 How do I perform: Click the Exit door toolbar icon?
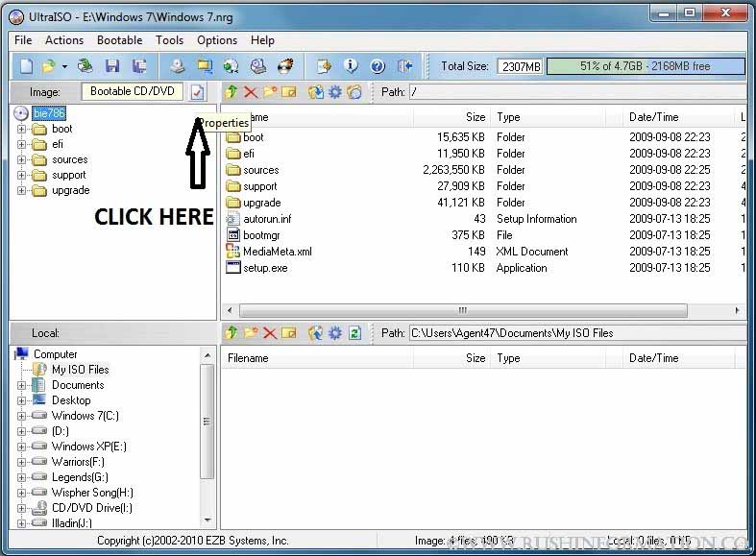click(x=405, y=66)
